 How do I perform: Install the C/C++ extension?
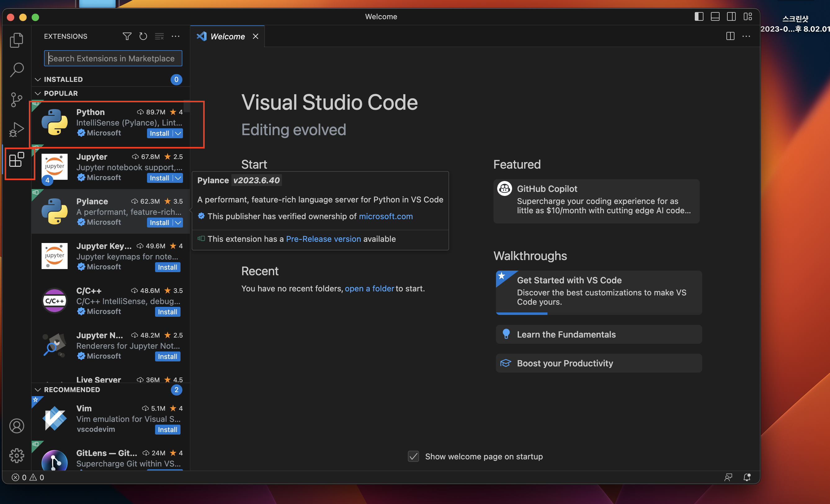(x=167, y=312)
